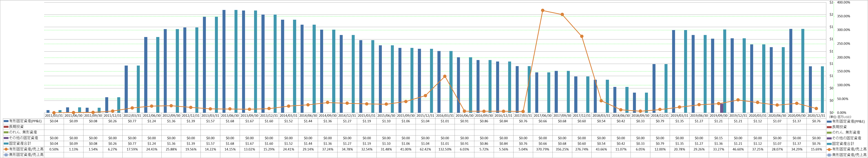Select the 2012/06/30 date label

pos(152,115)
